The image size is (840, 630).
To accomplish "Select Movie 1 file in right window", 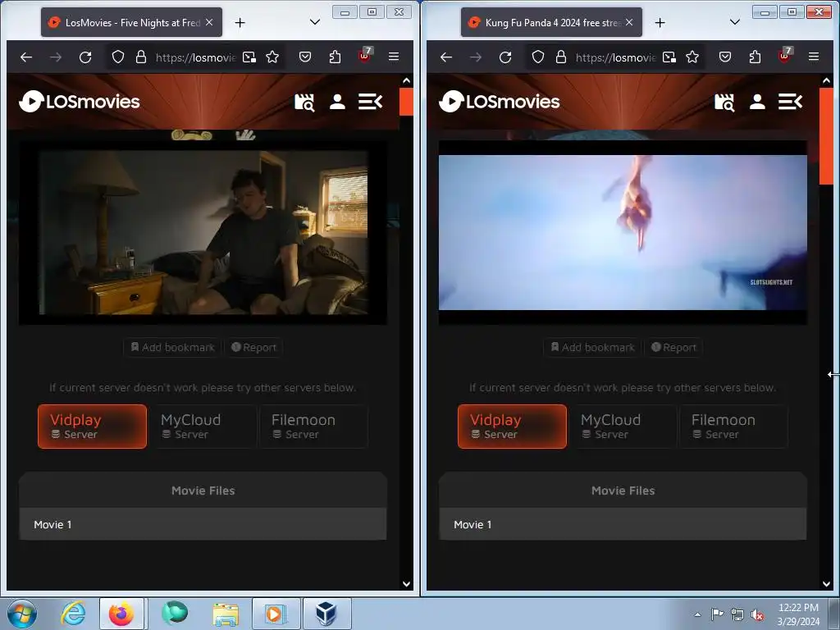I will click(x=623, y=524).
